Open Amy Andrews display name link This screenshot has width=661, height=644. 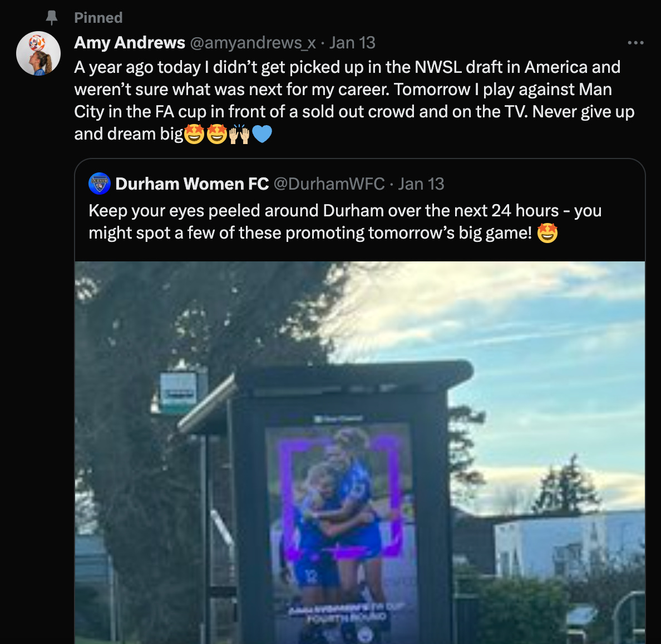[x=130, y=43]
